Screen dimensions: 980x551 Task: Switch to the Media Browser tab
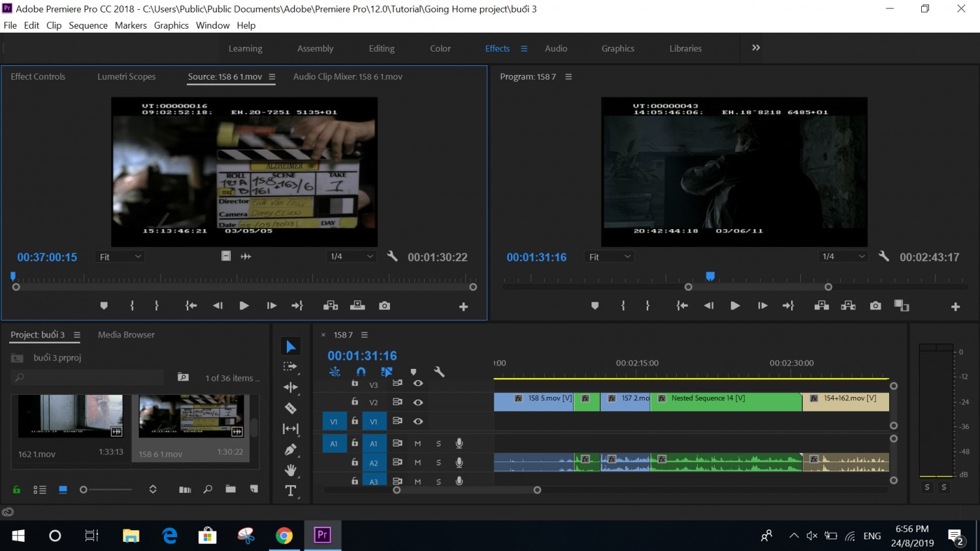point(126,335)
